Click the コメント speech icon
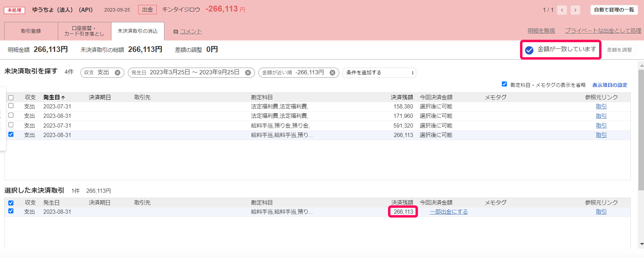The width and height of the screenshot is (644, 258). pos(176,32)
